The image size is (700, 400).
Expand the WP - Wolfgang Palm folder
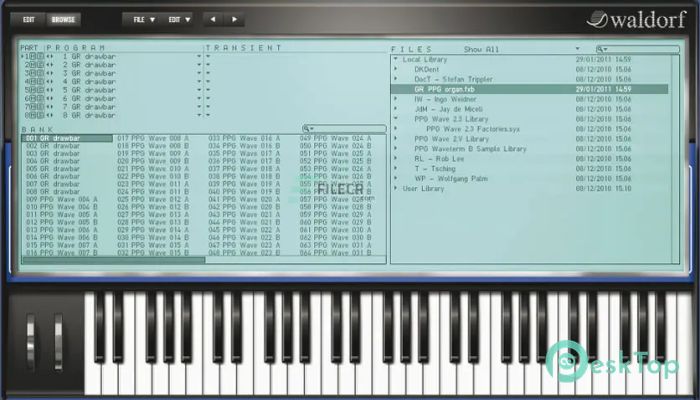[396, 179]
